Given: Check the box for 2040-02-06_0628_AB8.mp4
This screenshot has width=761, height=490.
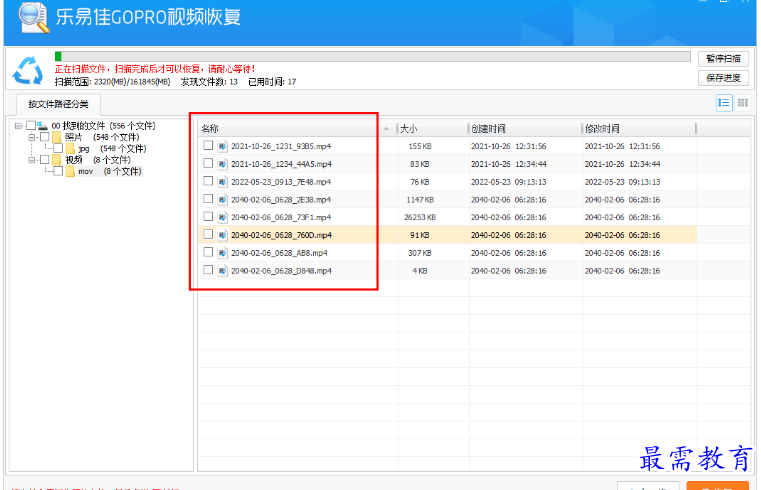Looking at the screenshot, I should [208, 252].
